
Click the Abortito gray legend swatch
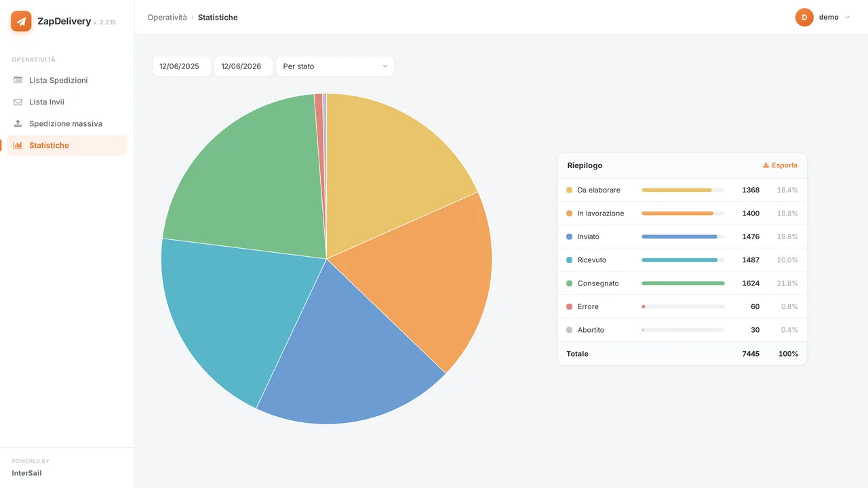tap(570, 330)
